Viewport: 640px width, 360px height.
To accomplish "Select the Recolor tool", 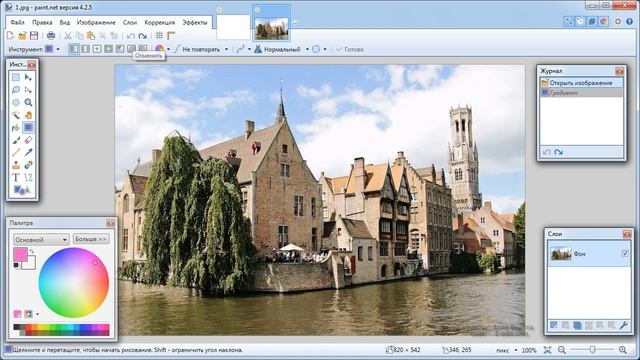I will point(28,165).
